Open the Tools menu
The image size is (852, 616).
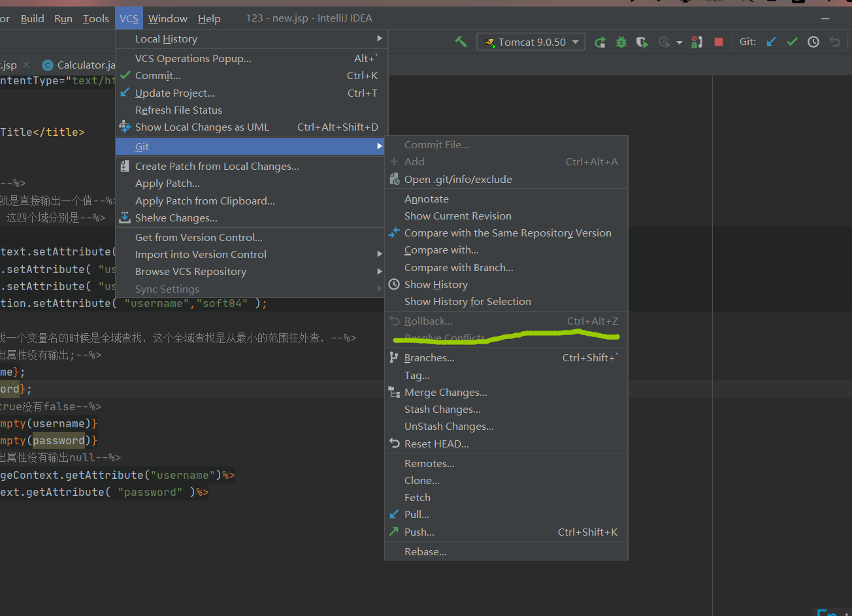pyautogui.click(x=96, y=18)
